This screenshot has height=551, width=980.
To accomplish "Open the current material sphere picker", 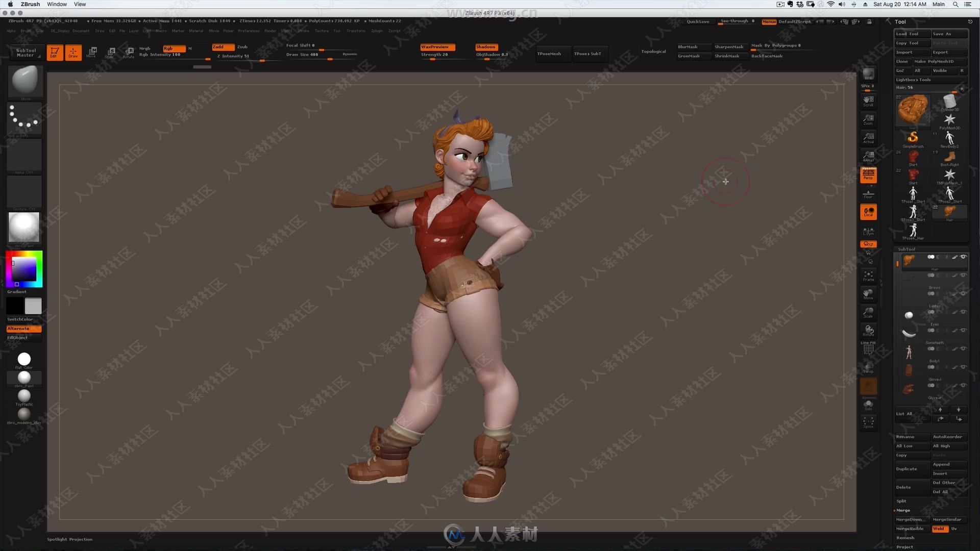I will click(x=24, y=228).
